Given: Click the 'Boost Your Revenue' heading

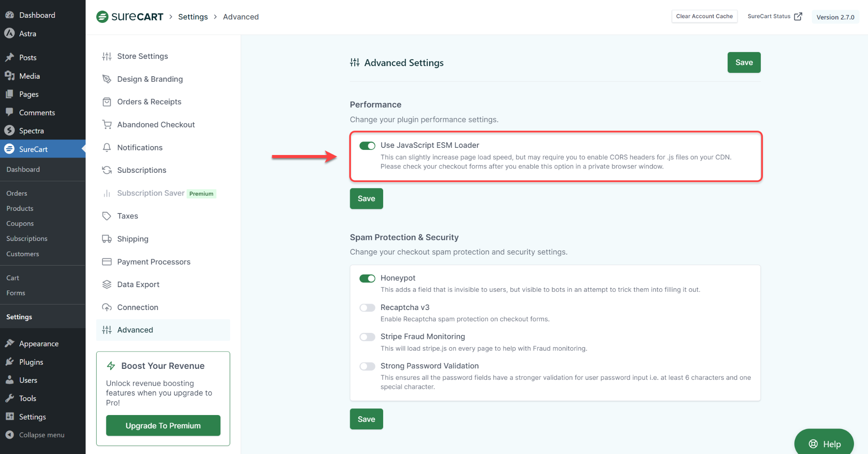Looking at the screenshot, I should coord(163,366).
